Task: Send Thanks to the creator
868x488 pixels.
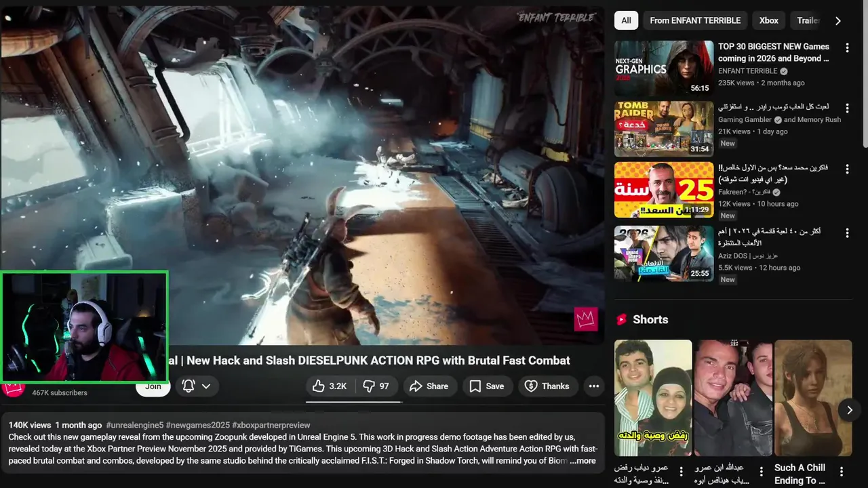Action: coord(547,386)
